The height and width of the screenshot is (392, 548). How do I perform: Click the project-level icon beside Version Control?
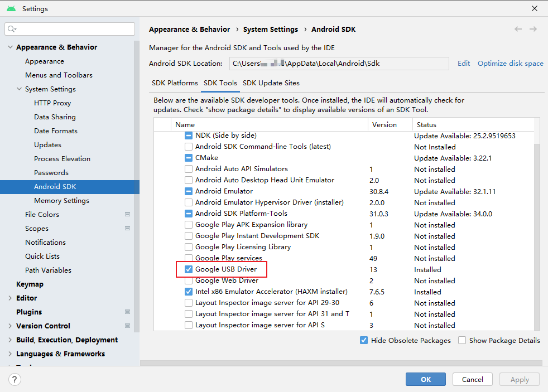pyautogui.click(x=127, y=326)
